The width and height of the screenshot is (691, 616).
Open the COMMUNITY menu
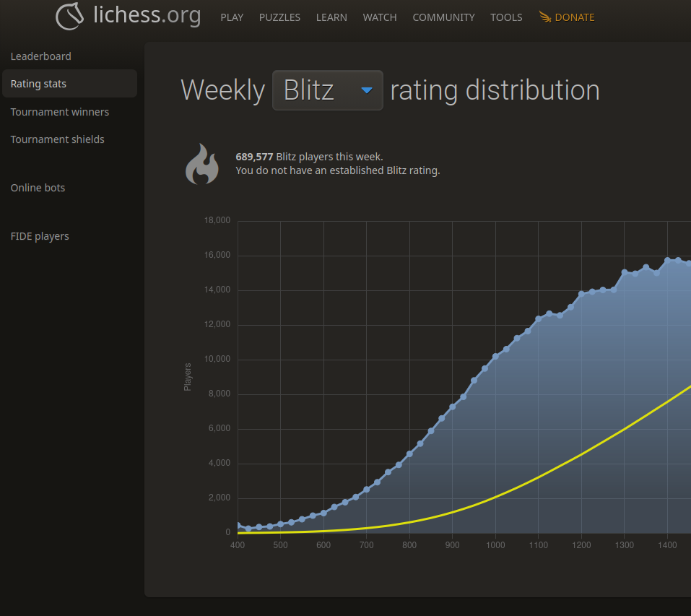pos(443,17)
